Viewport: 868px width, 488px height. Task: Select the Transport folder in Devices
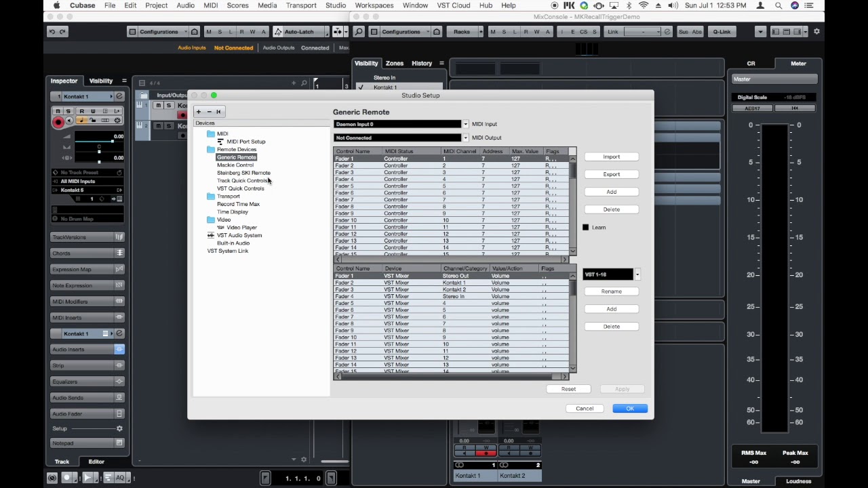click(x=229, y=197)
